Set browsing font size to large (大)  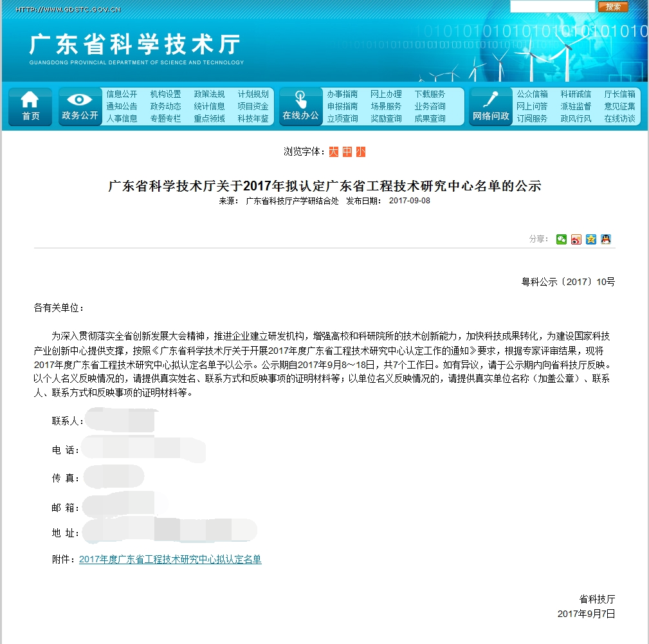[333, 152]
